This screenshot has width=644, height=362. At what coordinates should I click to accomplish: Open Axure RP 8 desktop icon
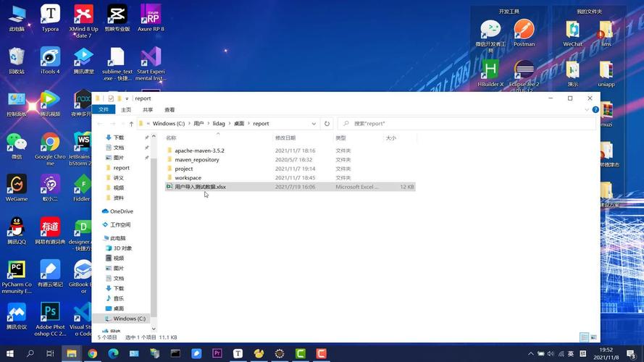(x=151, y=19)
